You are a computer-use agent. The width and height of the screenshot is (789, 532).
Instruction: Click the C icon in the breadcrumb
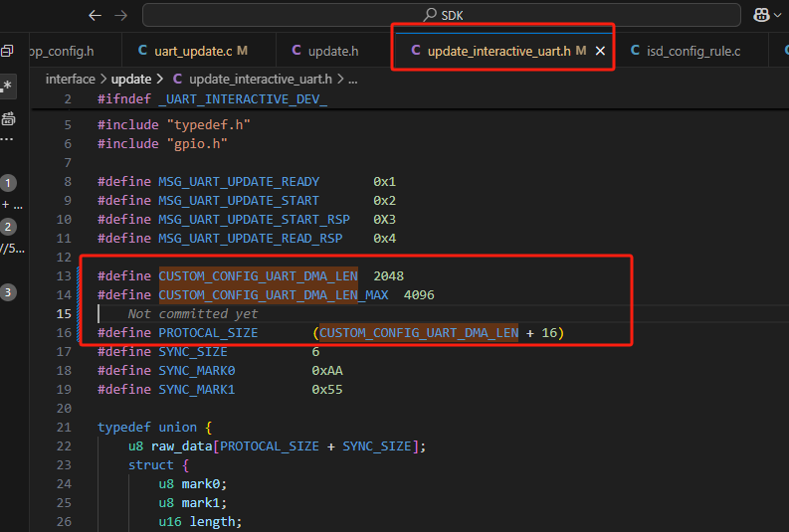178,79
